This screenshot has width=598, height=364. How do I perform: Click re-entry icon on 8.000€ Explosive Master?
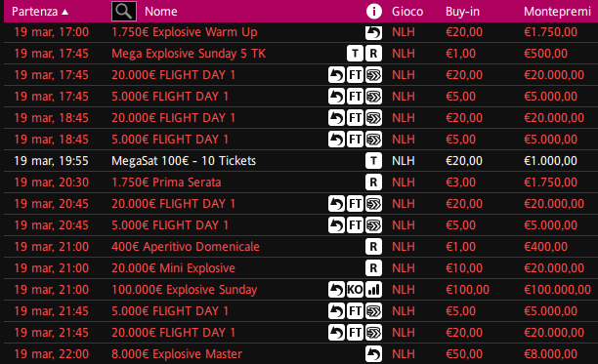coord(373,354)
